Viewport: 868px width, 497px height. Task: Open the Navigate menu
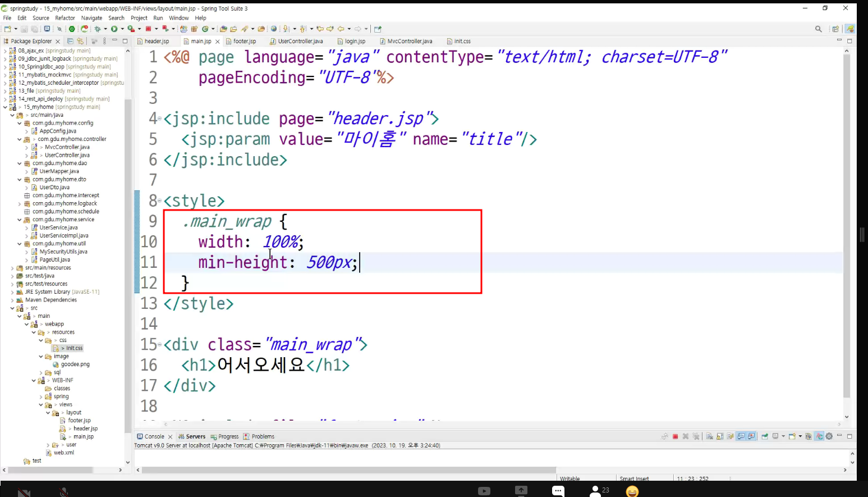tap(92, 18)
